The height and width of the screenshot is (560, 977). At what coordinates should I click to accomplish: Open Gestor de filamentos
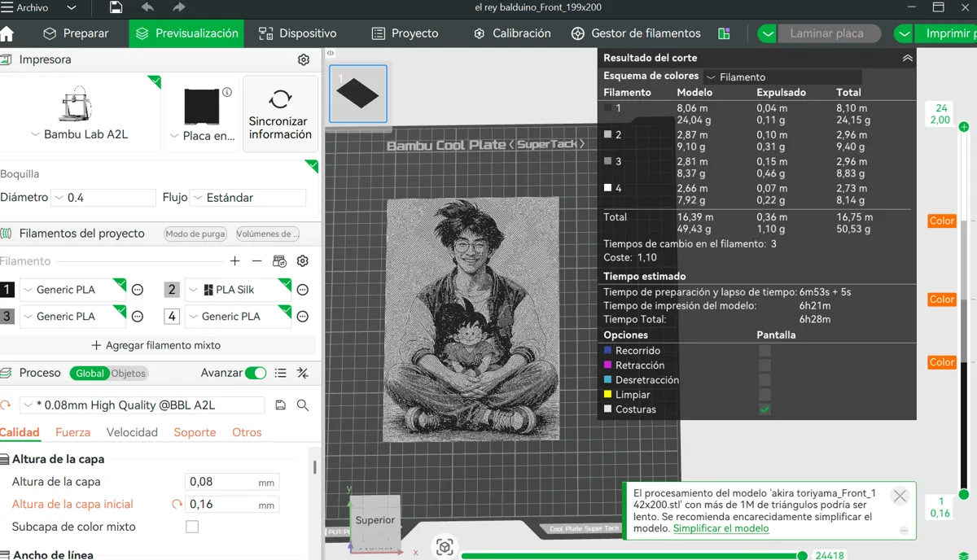(636, 33)
